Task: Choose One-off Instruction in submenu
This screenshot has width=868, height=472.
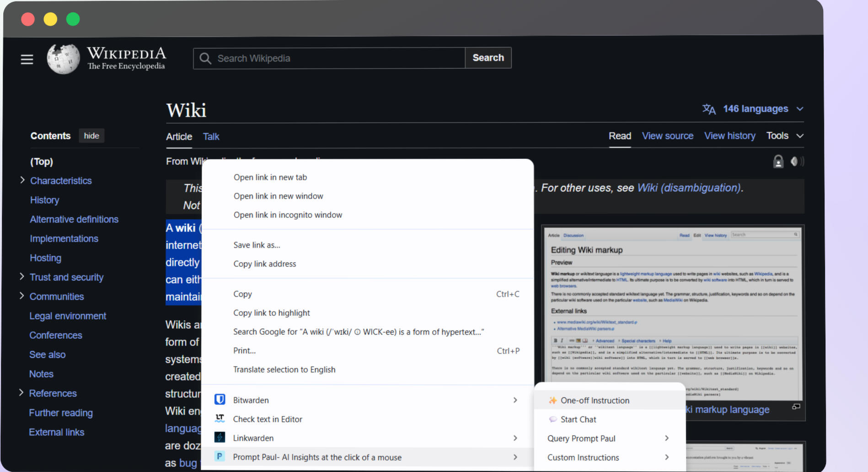Action: [x=595, y=401]
